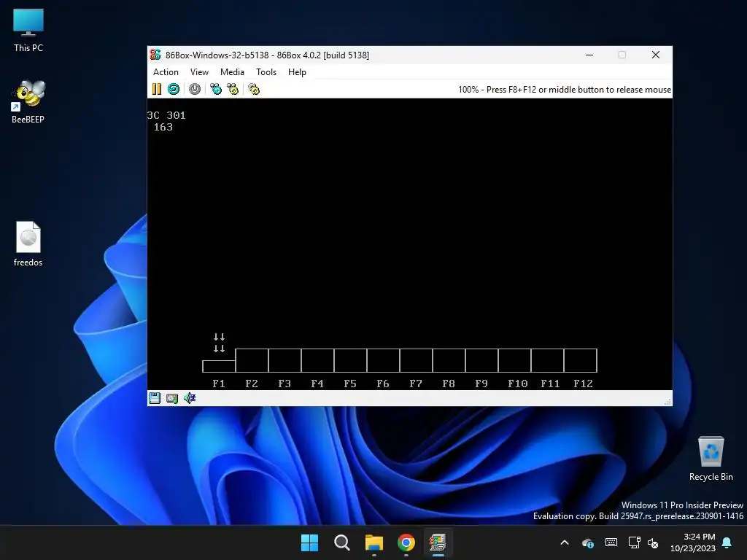Image resolution: width=747 pixels, height=560 pixels.
Task: Click the sound speaker status bar icon
Action: tap(190, 398)
